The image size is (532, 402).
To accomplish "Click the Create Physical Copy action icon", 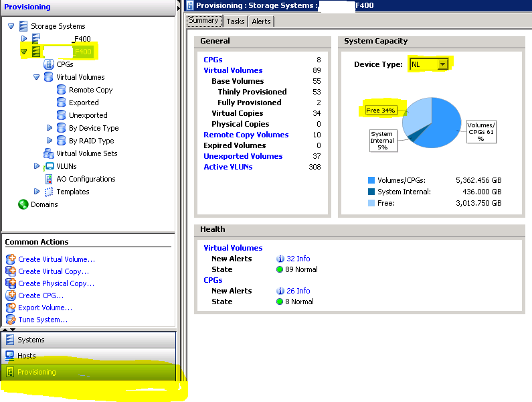I will point(11,283).
